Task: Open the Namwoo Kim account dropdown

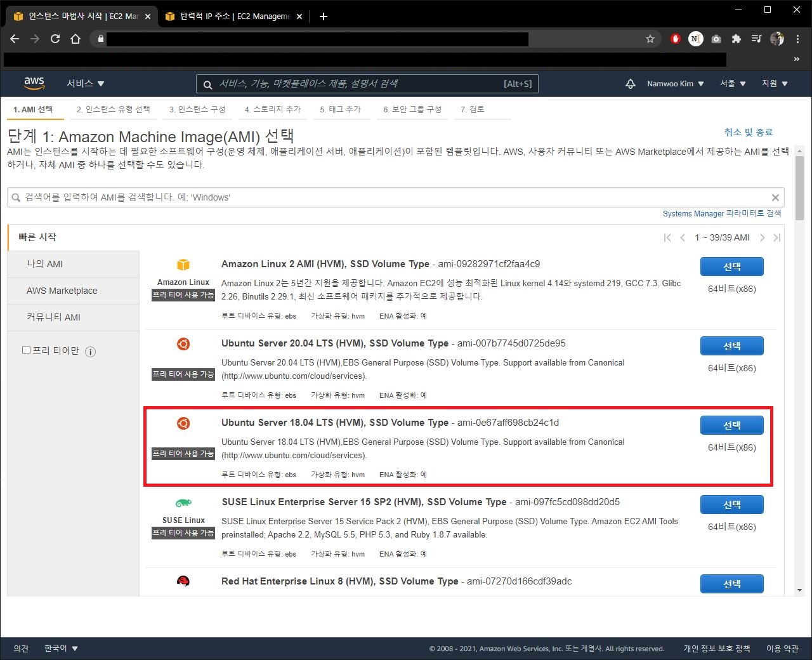Action: coord(676,84)
